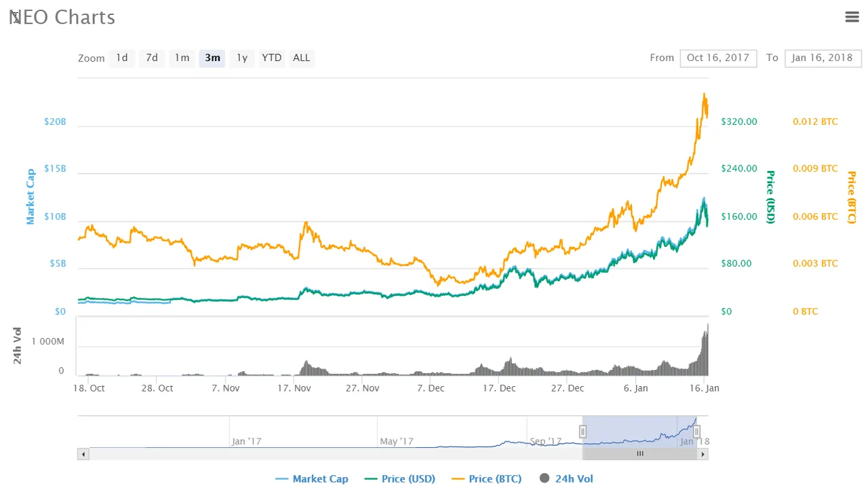Set zoom range to 7d
The height and width of the screenshot is (494, 868).
click(152, 58)
